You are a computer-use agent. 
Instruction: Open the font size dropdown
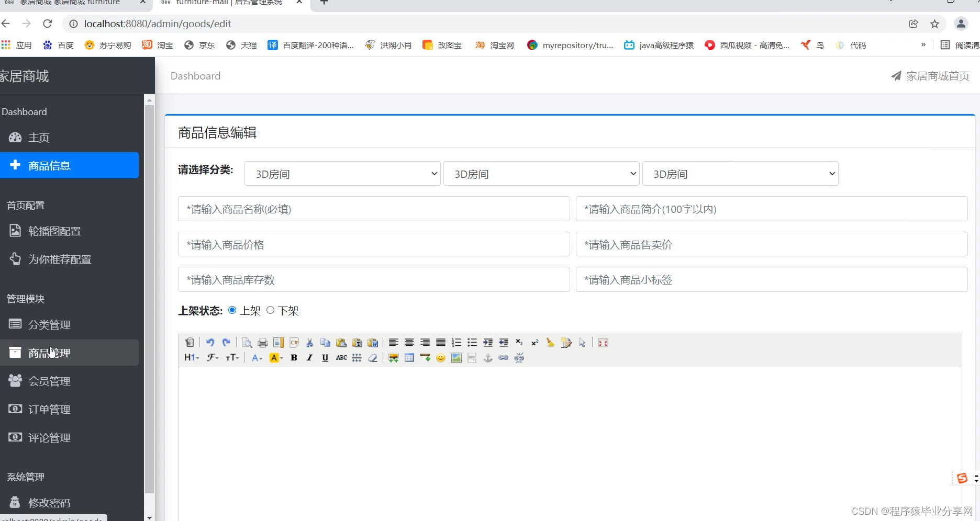[232, 358]
